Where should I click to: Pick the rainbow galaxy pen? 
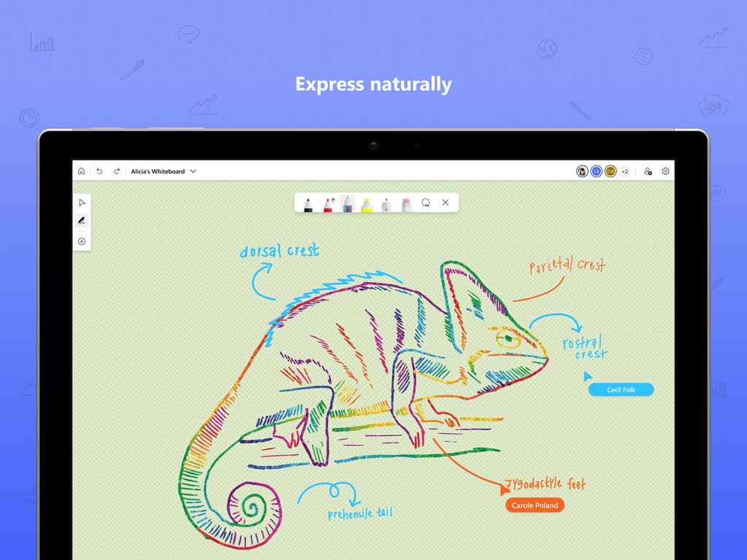(348, 203)
